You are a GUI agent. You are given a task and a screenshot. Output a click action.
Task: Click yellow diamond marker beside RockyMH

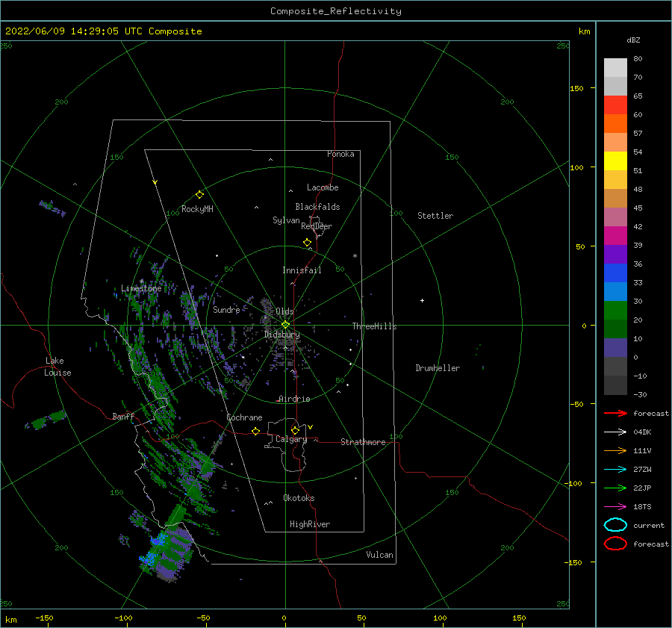click(199, 195)
